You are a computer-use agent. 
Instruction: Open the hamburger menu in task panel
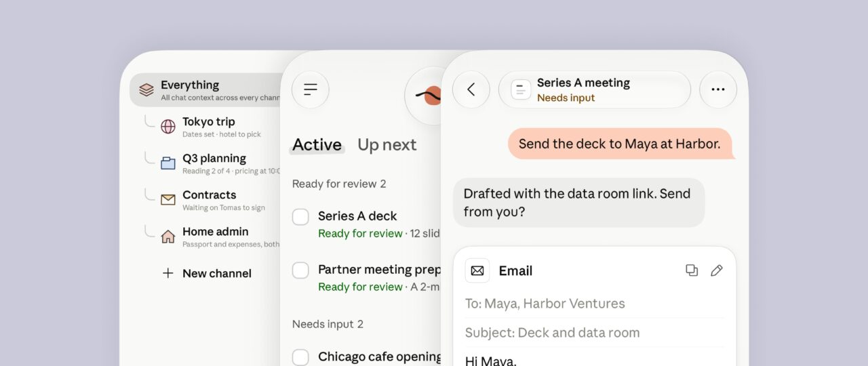tap(311, 89)
